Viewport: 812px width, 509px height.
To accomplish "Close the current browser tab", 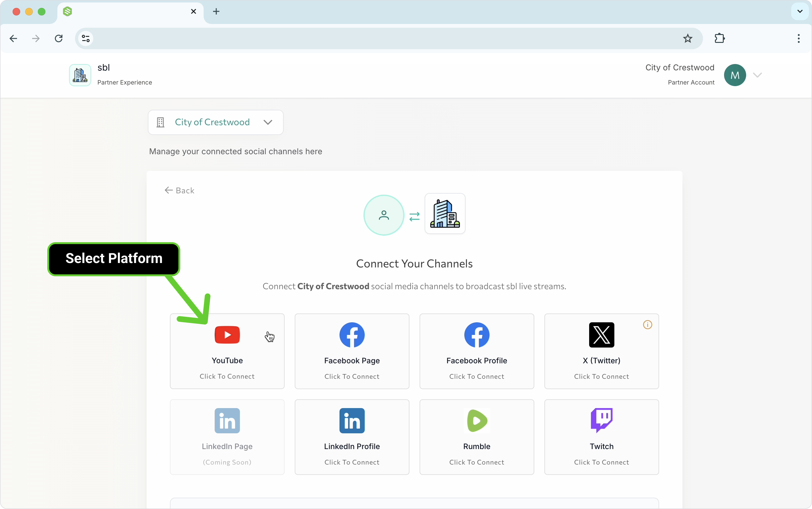I will coord(194,11).
